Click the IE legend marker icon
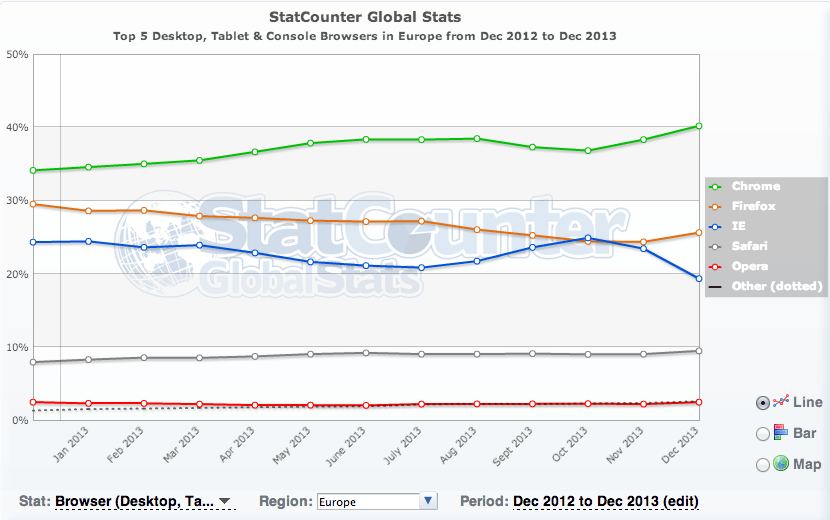 coord(716,227)
